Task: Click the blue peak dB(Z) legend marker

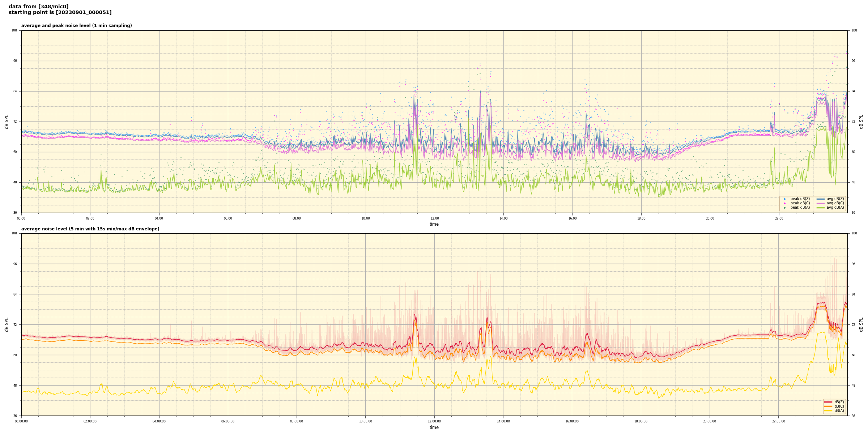Action: (x=784, y=199)
